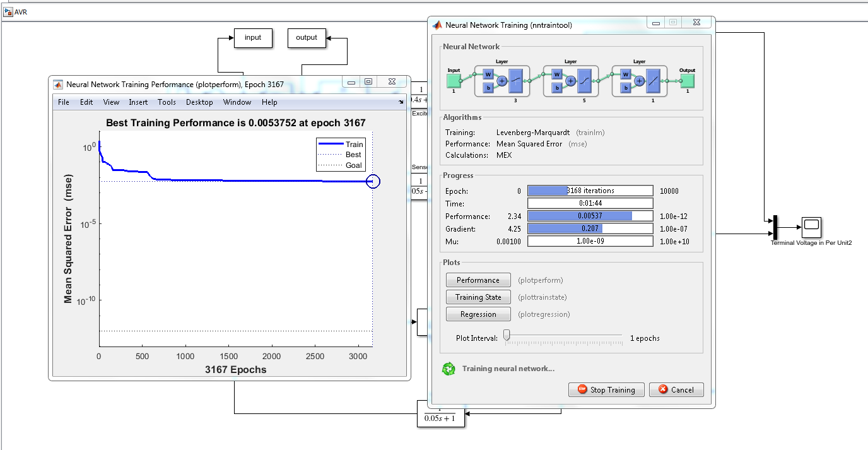The image size is (868, 450).
Task: Open the Regression plot
Action: [478, 314]
